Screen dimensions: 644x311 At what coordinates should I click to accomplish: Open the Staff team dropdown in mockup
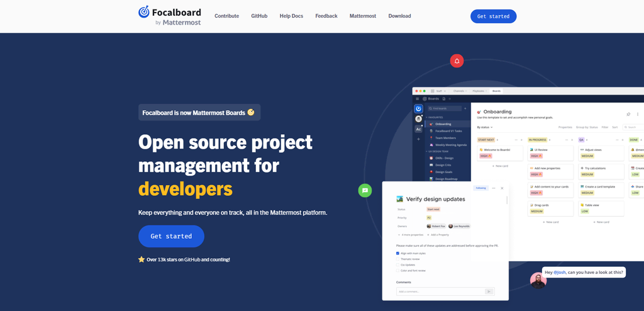(438, 91)
